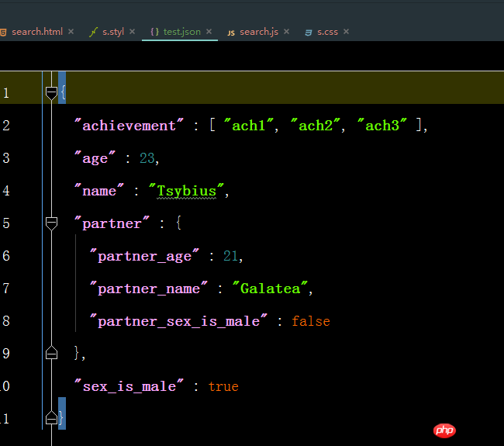Click the CSS file icon on s.css tab
504x446 pixels.
pyautogui.click(x=309, y=33)
